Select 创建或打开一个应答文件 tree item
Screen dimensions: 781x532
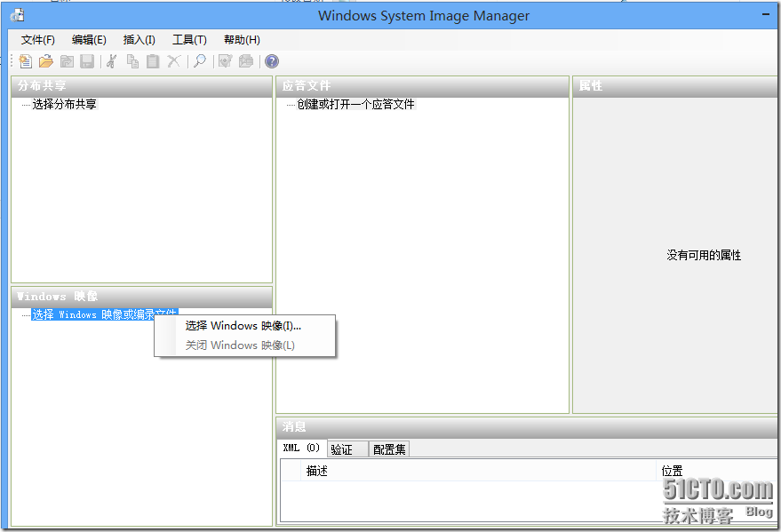click(x=355, y=104)
